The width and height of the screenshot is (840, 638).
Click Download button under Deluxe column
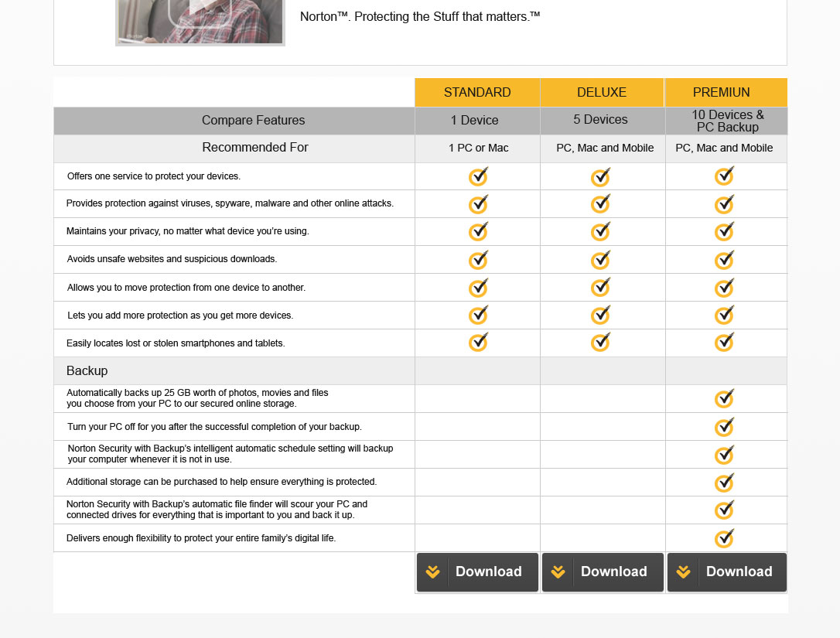[x=603, y=572]
